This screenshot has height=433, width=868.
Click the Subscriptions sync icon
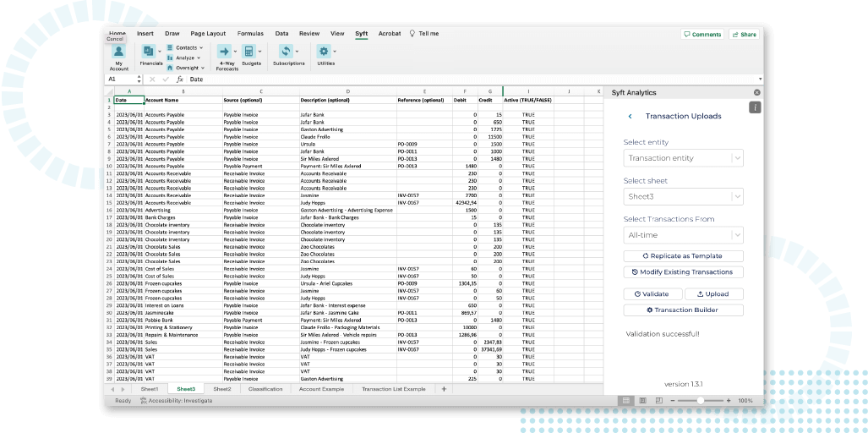point(286,52)
